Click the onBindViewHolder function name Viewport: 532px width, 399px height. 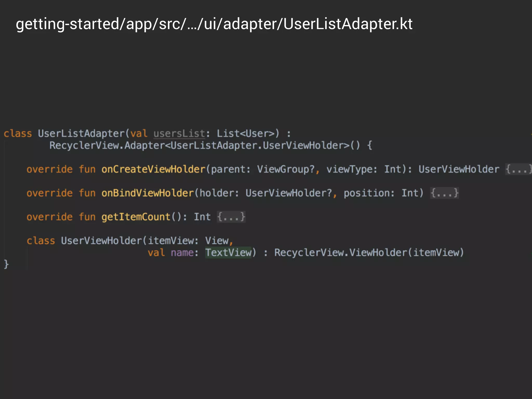(148, 193)
